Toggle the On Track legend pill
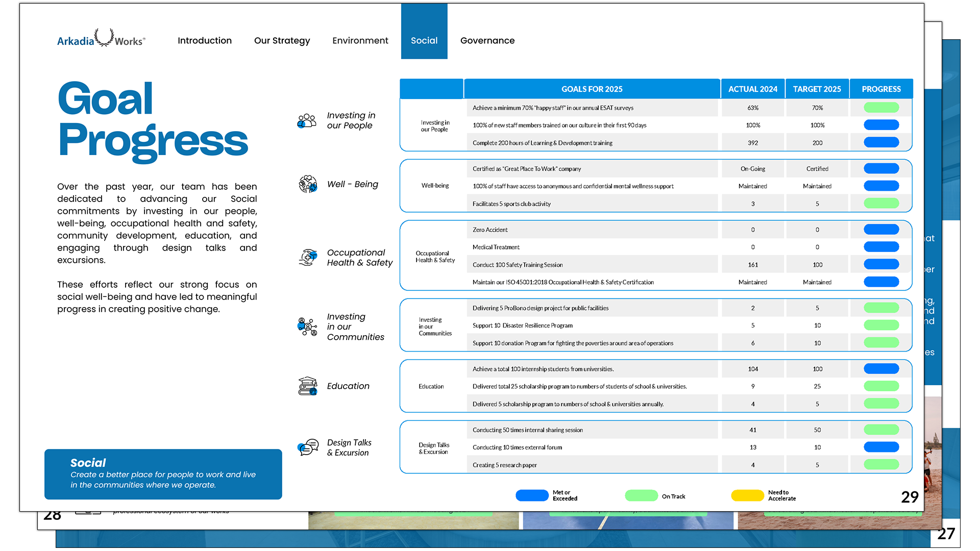Viewport: 980px width, 551px height. coord(641,495)
